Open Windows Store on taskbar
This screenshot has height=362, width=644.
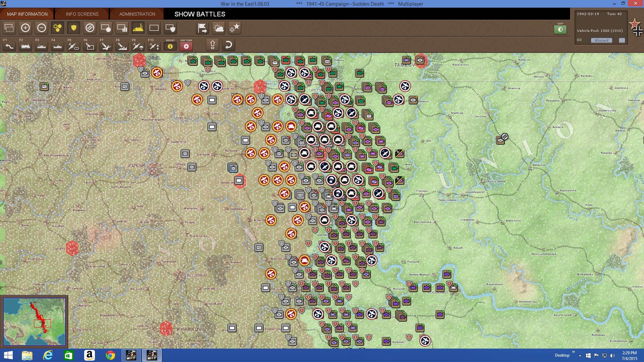(x=69, y=355)
